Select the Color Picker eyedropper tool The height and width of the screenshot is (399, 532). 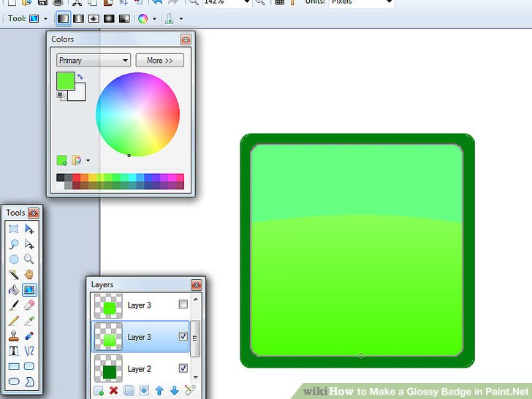point(29,320)
